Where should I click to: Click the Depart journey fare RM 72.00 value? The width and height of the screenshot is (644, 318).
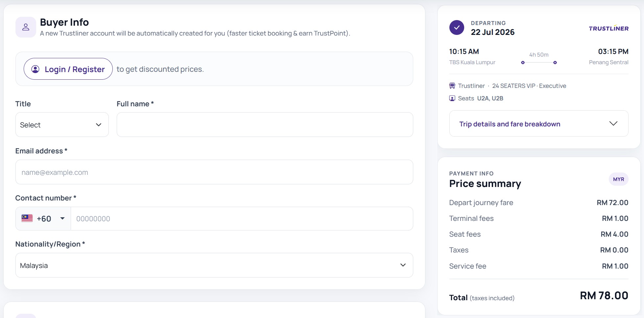(612, 203)
